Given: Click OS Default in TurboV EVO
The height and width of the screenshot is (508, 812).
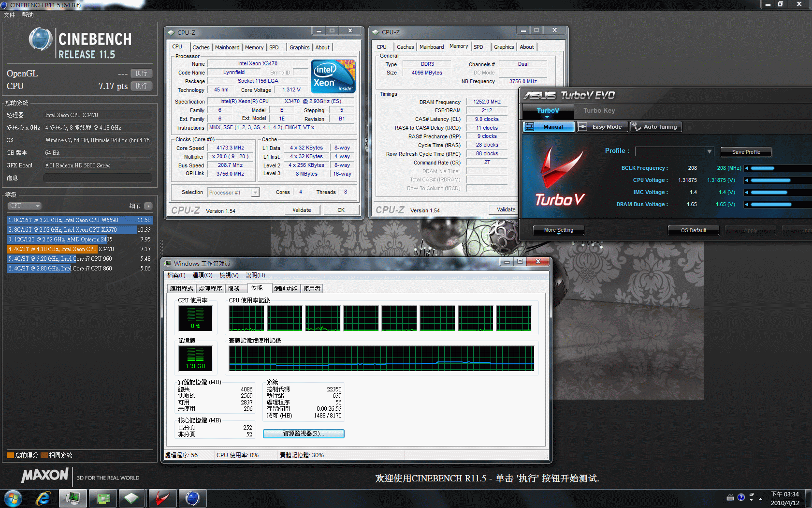Looking at the screenshot, I should (693, 230).
